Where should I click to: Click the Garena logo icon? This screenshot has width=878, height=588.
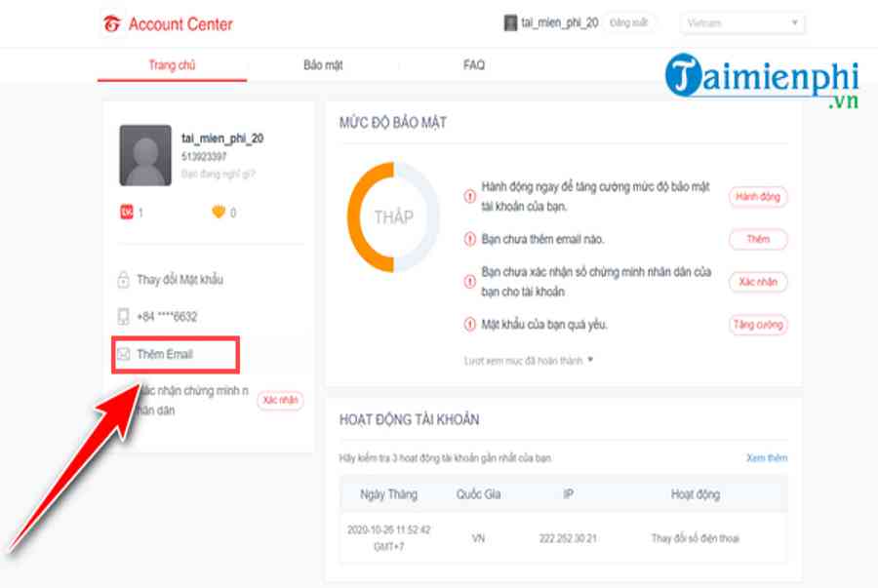(112, 23)
